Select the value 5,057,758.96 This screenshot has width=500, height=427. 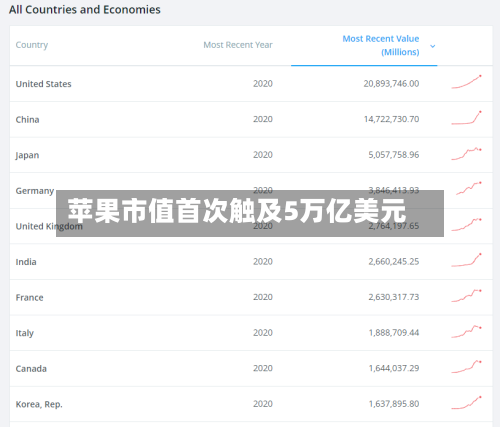click(x=393, y=155)
